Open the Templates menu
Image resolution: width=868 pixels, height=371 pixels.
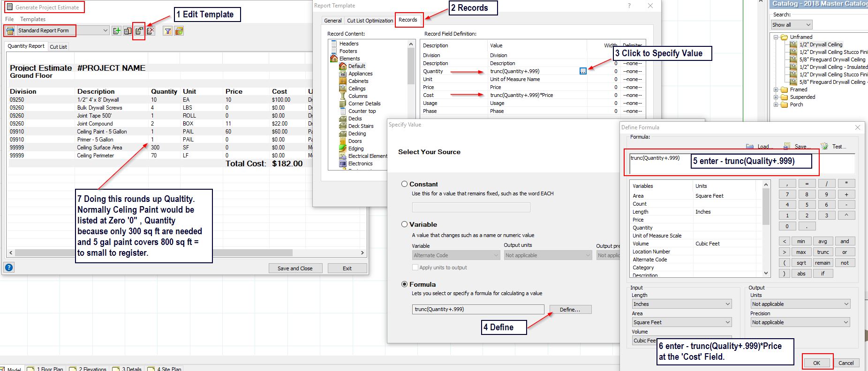[33, 19]
